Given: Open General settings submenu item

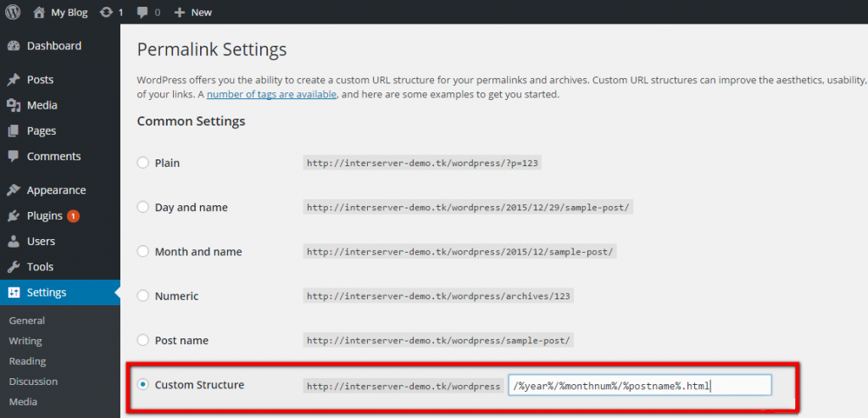Looking at the screenshot, I should (x=27, y=320).
